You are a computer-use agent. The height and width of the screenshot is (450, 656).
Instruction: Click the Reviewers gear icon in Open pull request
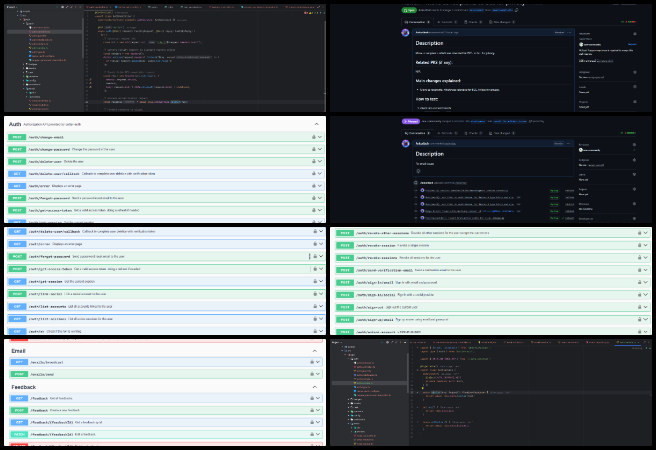635,34
